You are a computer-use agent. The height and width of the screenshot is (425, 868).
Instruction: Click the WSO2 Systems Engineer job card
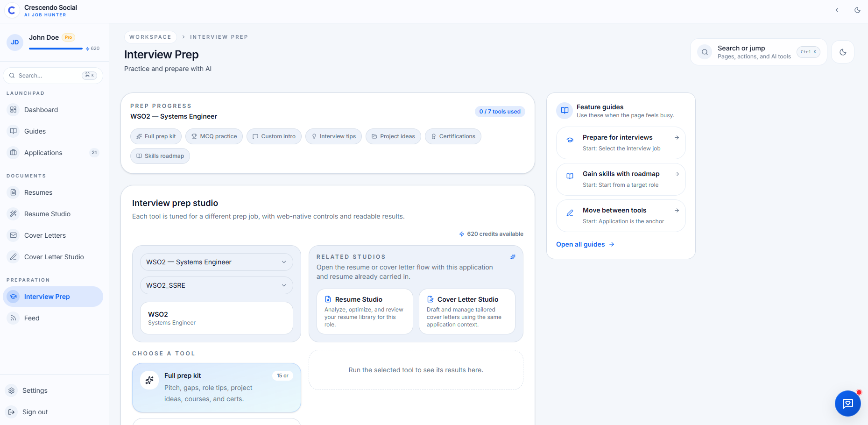coord(217,318)
